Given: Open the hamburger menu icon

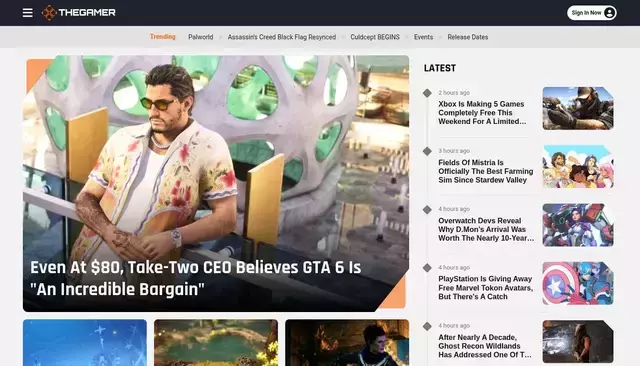Looking at the screenshot, I should coord(27,13).
